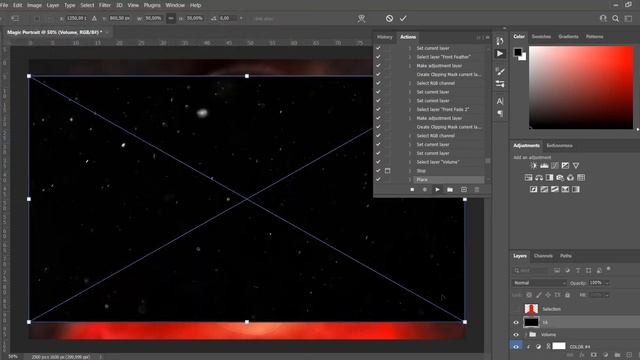Screen dimensions: 640x360
Task: Expand Select layer "Front Fade 2" action step
Action: click(410, 109)
